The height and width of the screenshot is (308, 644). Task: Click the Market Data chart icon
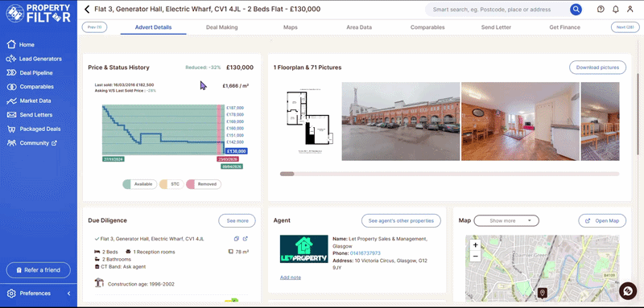point(11,101)
